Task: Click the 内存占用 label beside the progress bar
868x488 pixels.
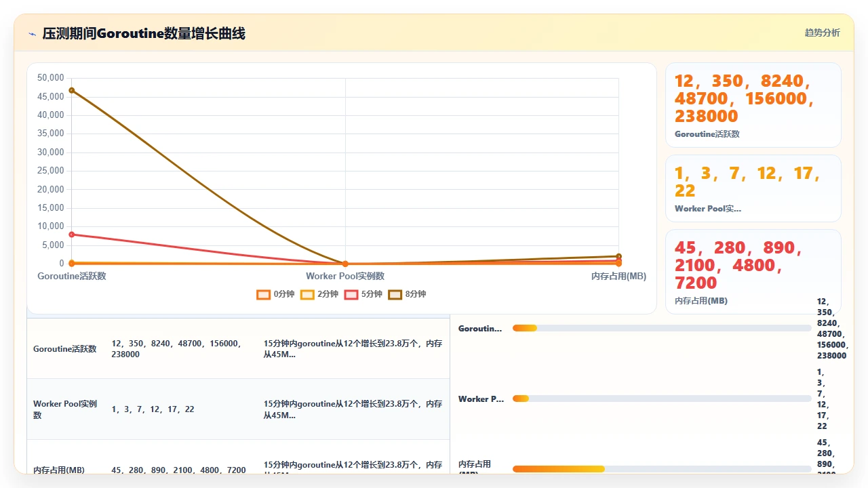Action: tap(475, 465)
